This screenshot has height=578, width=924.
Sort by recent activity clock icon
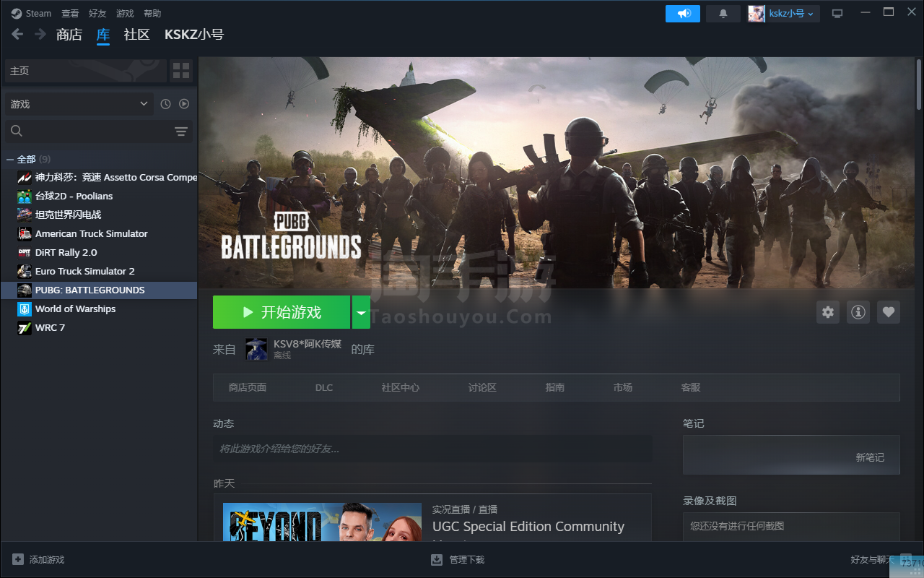point(165,104)
